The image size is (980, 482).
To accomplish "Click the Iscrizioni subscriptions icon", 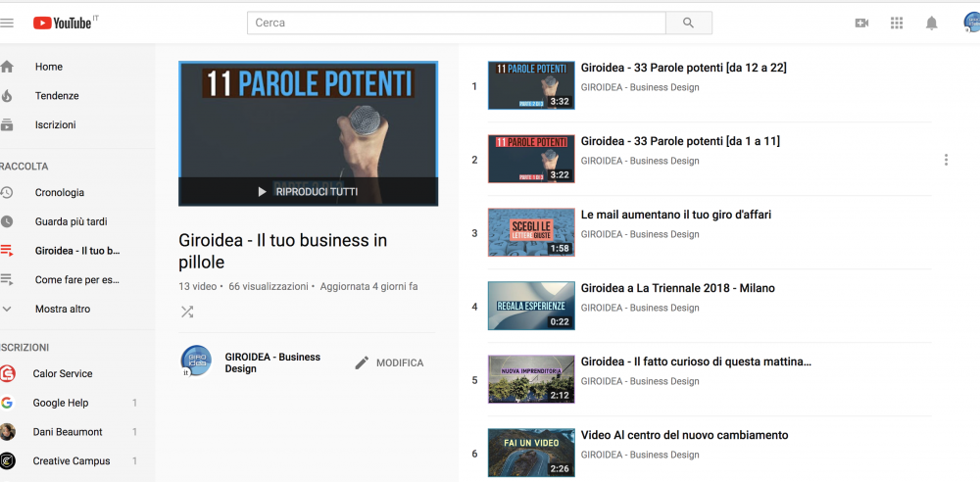I will [7, 125].
